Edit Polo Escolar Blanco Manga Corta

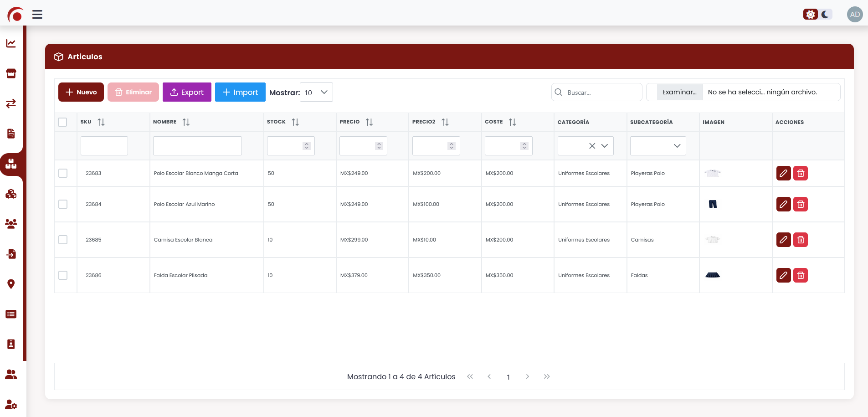(784, 173)
